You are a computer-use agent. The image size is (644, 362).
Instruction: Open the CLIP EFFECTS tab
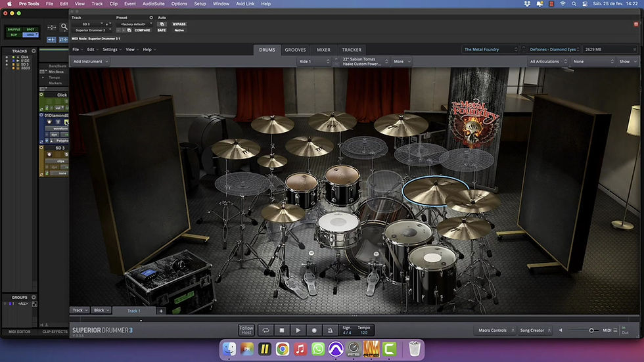[x=55, y=332]
